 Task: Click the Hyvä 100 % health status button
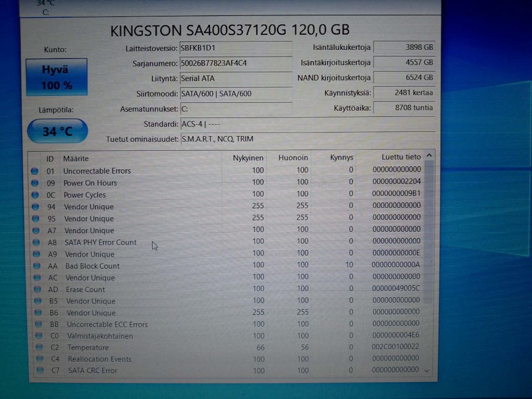(x=57, y=77)
